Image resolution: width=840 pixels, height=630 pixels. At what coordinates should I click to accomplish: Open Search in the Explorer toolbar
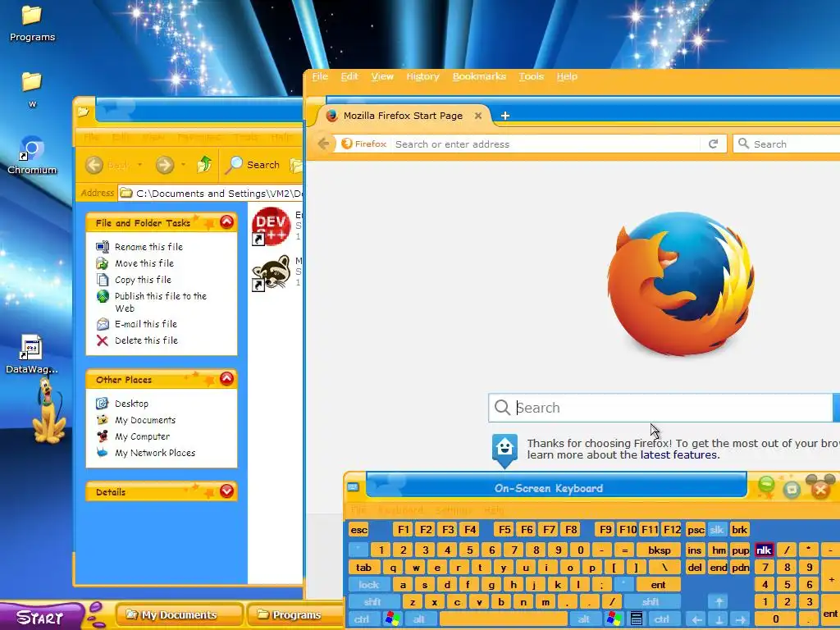click(253, 165)
